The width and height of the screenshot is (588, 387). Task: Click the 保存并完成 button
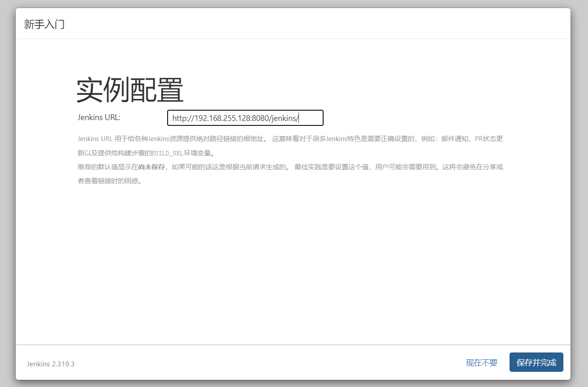(536, 362)
